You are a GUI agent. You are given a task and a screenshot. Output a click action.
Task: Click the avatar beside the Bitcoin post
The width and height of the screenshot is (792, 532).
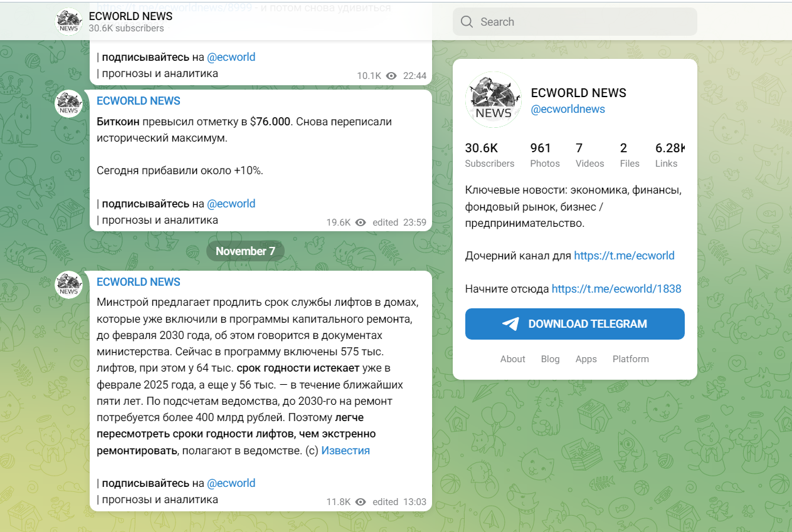tap(68, 103)
